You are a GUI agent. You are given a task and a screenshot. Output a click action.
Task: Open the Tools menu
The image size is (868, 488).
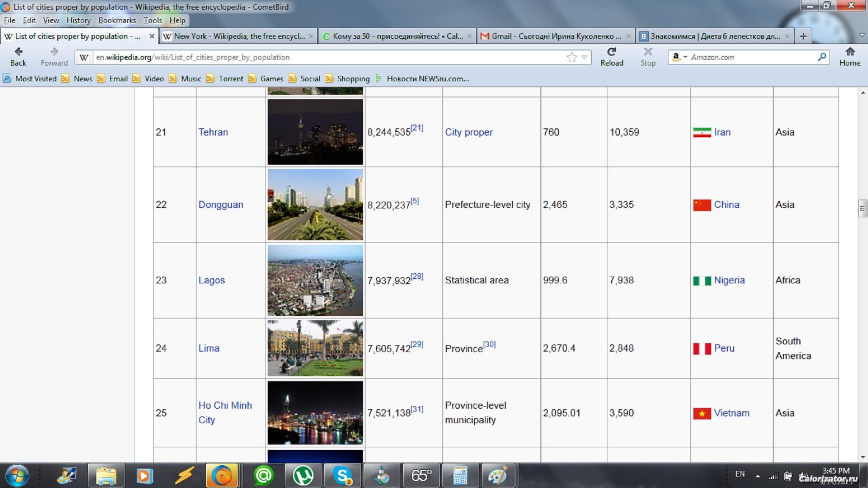click(x=153, y=20)
